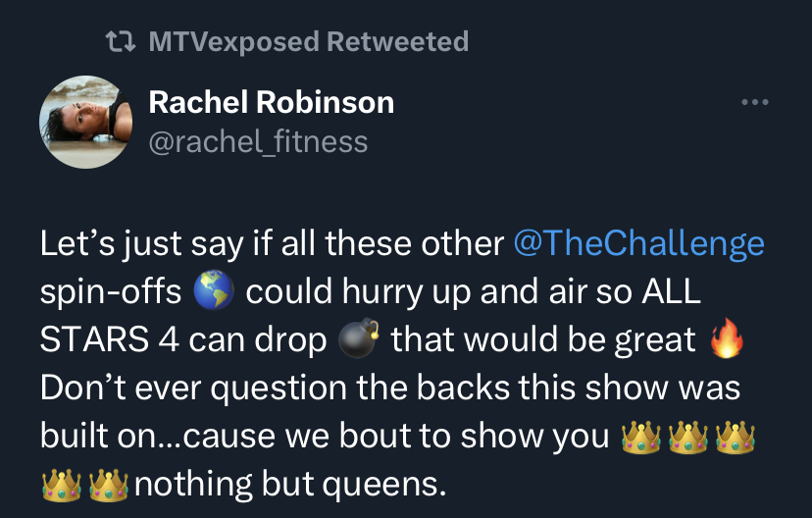Viewport: 812px width, 518px height.
Task: Click the retweet arrows icon
Action: tap(121, 41)
